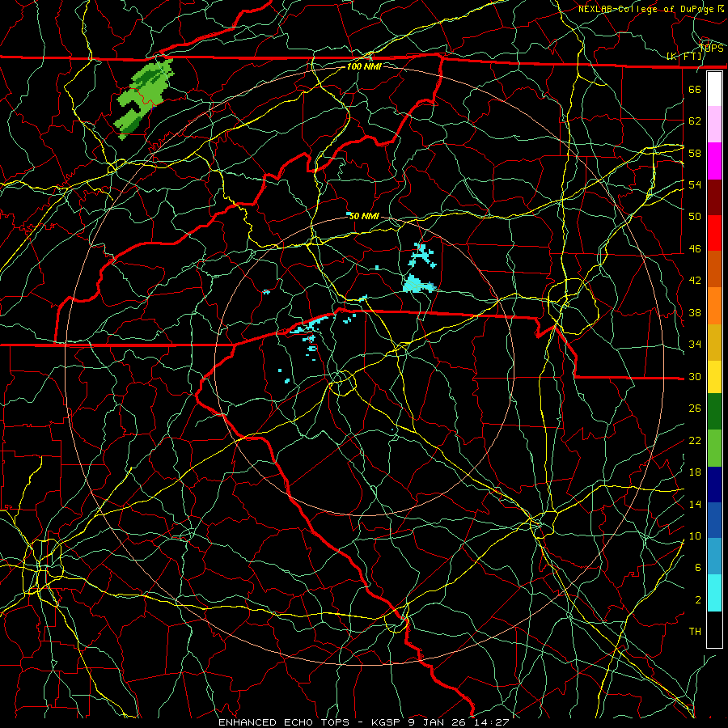Click the 'K FT' legend unit label
This screenshot has height=728, width=728.
[684, 57]
